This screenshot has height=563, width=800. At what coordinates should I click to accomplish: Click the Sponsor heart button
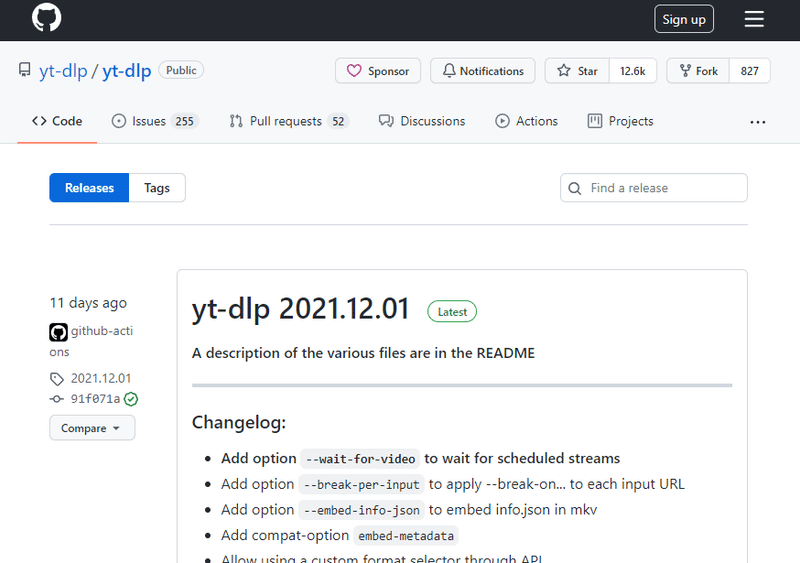click(378, 71)
